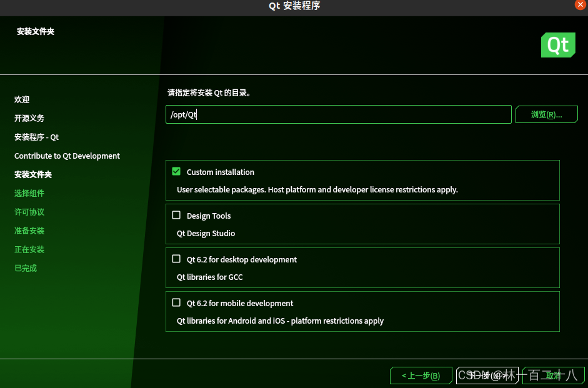The width and height of the screenshot is (588, 388).
Task: Go back with 上一步(B) button
Action: click(421, 376)
